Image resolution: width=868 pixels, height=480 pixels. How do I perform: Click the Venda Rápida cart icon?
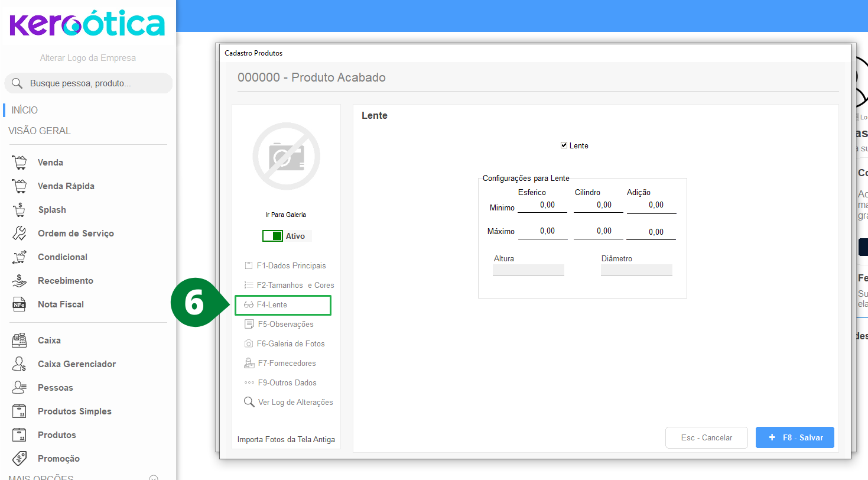coord(19,186)
